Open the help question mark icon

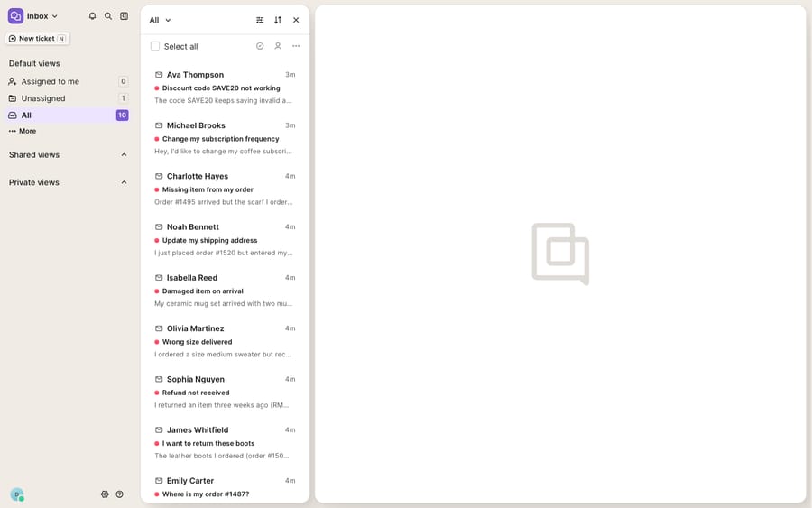(120, 494)
